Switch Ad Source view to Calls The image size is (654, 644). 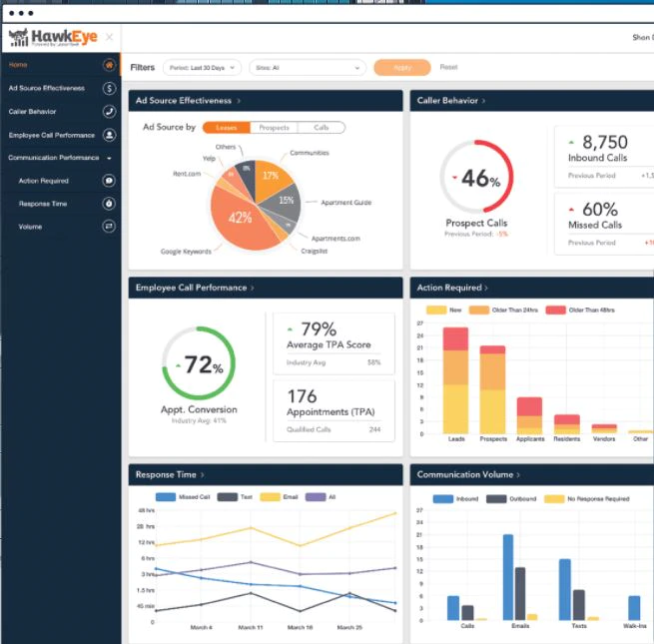click(322, 128)
